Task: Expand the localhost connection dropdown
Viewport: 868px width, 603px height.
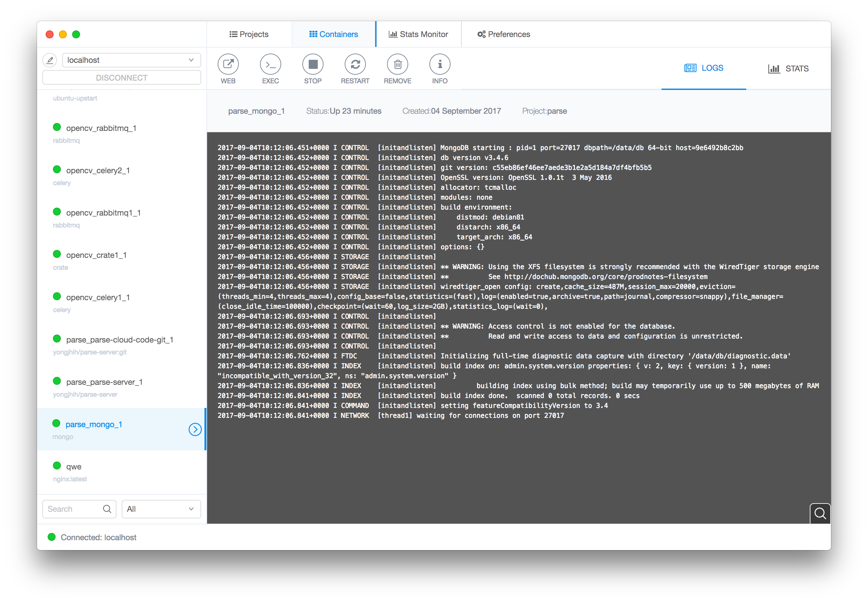Action: click(x=131, y=60)
